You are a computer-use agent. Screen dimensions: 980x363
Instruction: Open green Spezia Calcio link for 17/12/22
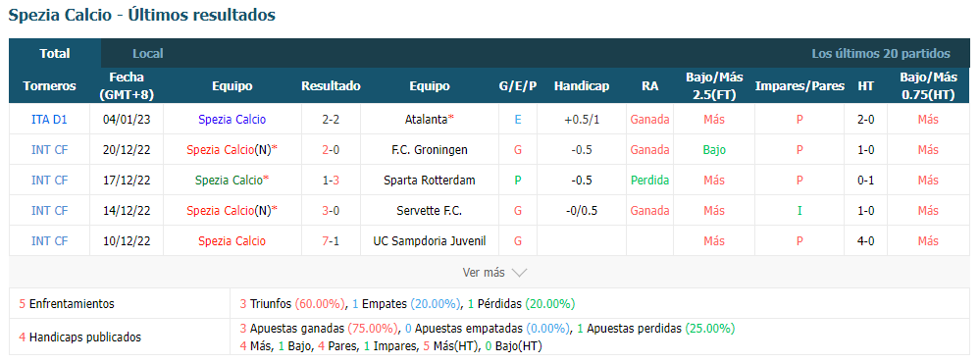pyautogui.click(x=229, y=180)
